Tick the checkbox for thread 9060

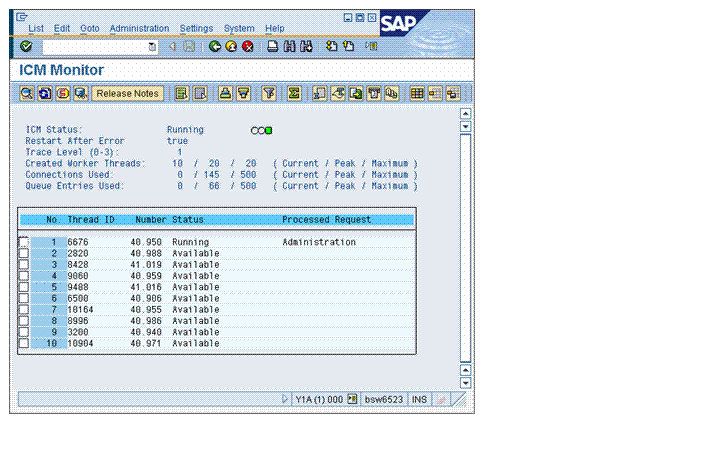click(23, 276)
